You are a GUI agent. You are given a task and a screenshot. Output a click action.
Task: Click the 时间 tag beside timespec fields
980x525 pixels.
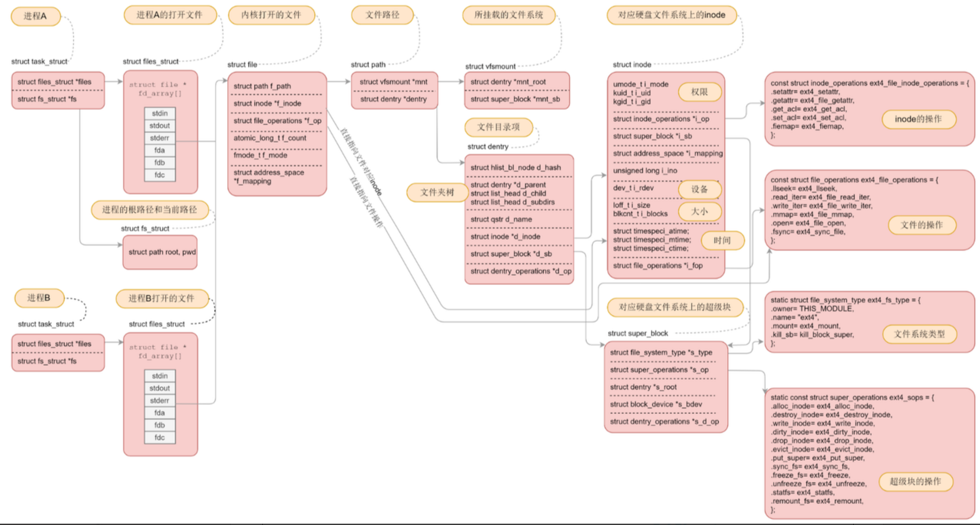[x=722, y=241]
